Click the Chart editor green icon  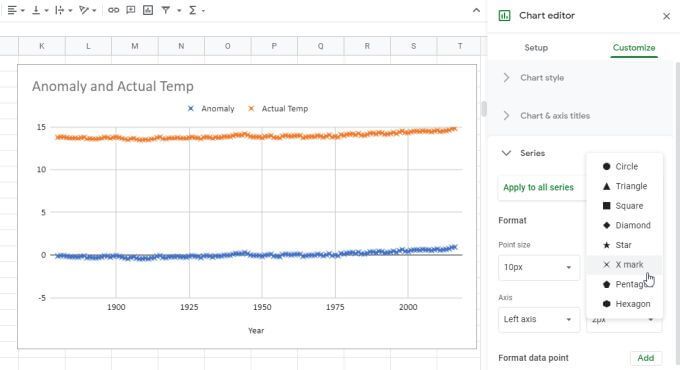pos(504,16)
